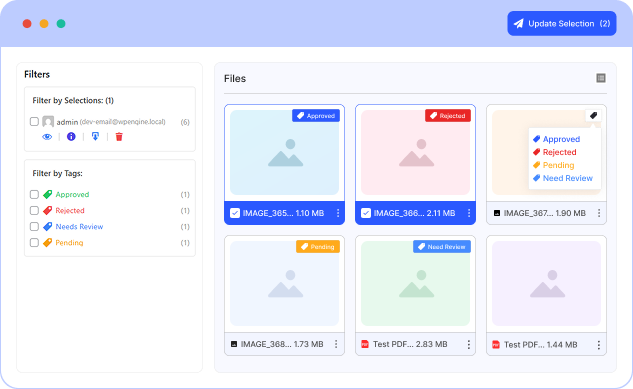Uncheck the IMAGE_366 file checkbox
This screenshot has height=389, width=633.
pos(366,213)
